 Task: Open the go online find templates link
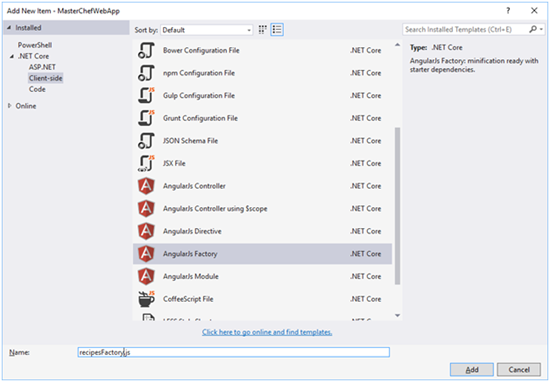[267, 332]
